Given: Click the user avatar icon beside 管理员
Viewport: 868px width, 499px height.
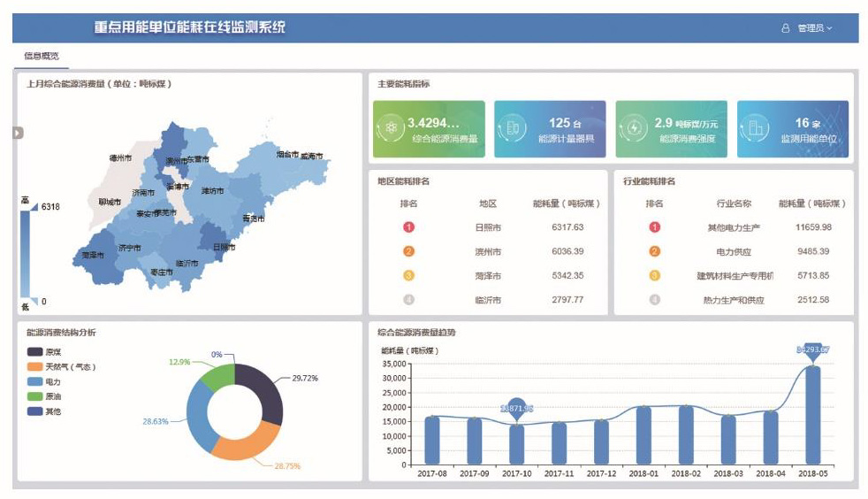Looking at the screenshot, I should [785, 28].
